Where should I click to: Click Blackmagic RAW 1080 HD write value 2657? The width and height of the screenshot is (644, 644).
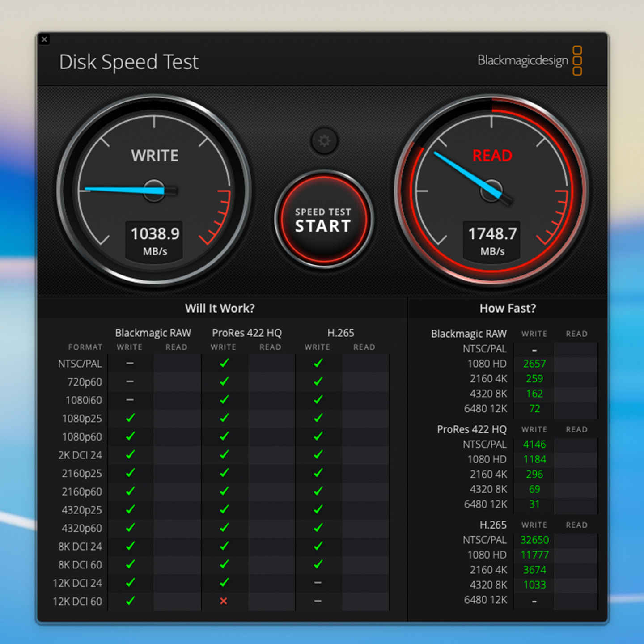[x=534, y=364]
